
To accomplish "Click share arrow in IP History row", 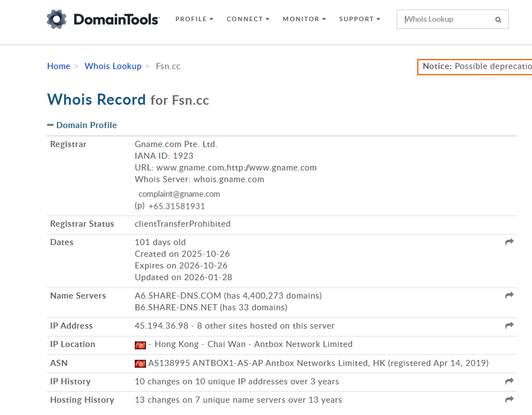I will pos(509,382).
